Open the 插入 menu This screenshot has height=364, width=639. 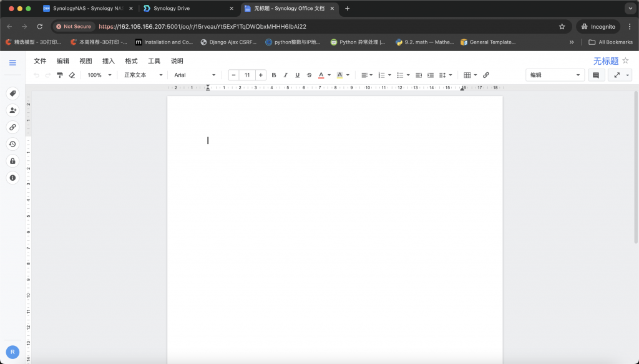pos(109,61)
